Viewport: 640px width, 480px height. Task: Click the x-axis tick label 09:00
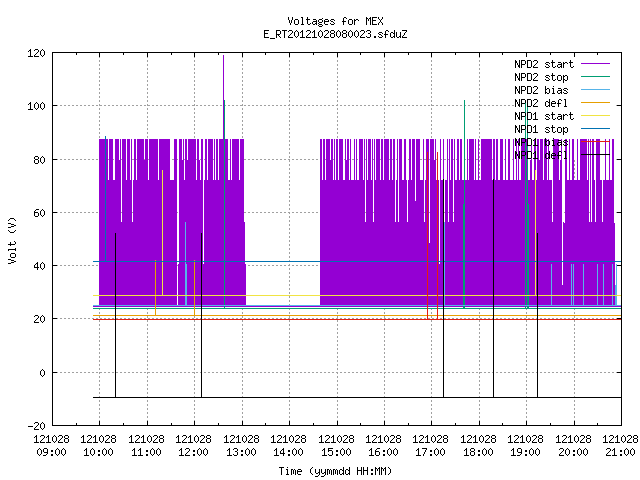[51, 452]
